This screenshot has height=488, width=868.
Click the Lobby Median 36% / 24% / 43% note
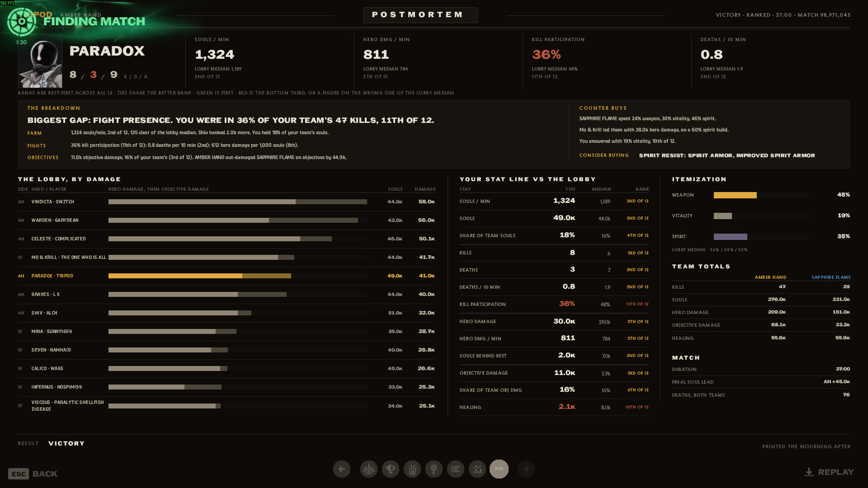710,250
